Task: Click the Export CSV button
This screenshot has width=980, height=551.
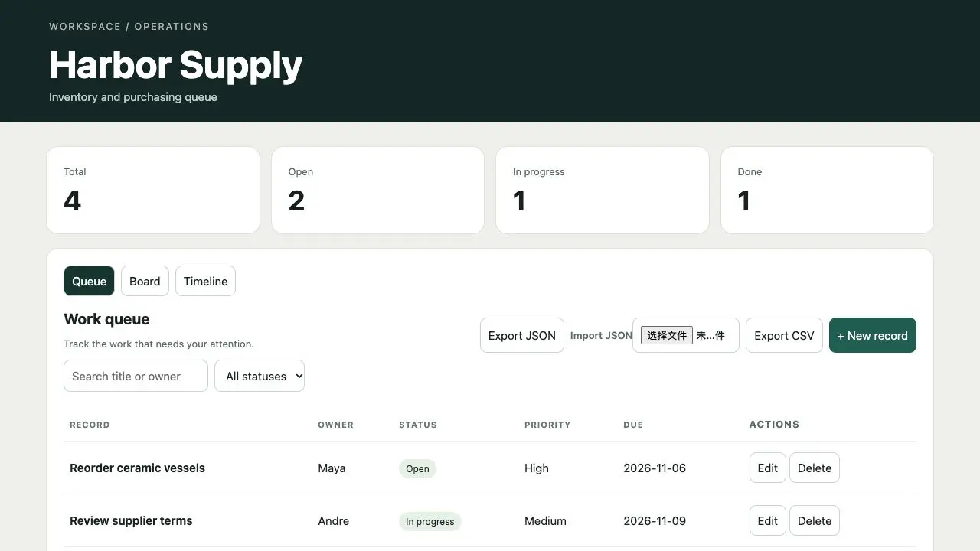Action: (784, 335)
